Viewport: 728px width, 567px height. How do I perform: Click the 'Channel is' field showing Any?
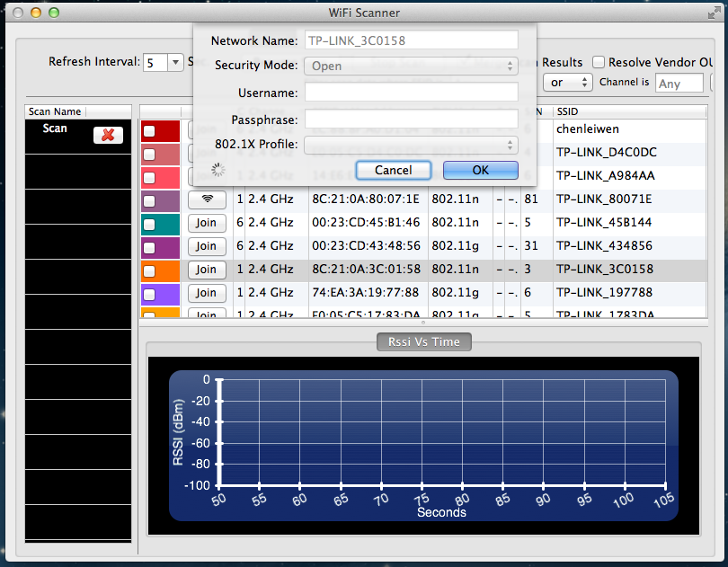point(679,84)
